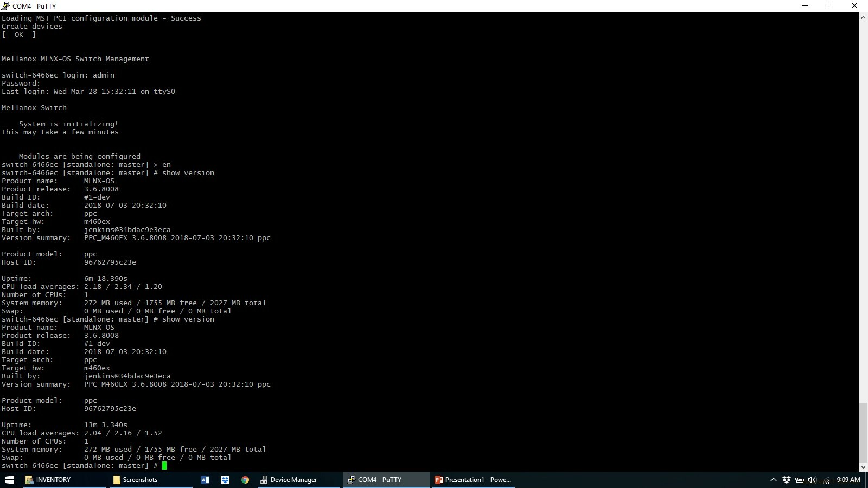Open the Dropbox app icon on the taskbar
This screenshot has height=488, width=868.
click(225, 480)
